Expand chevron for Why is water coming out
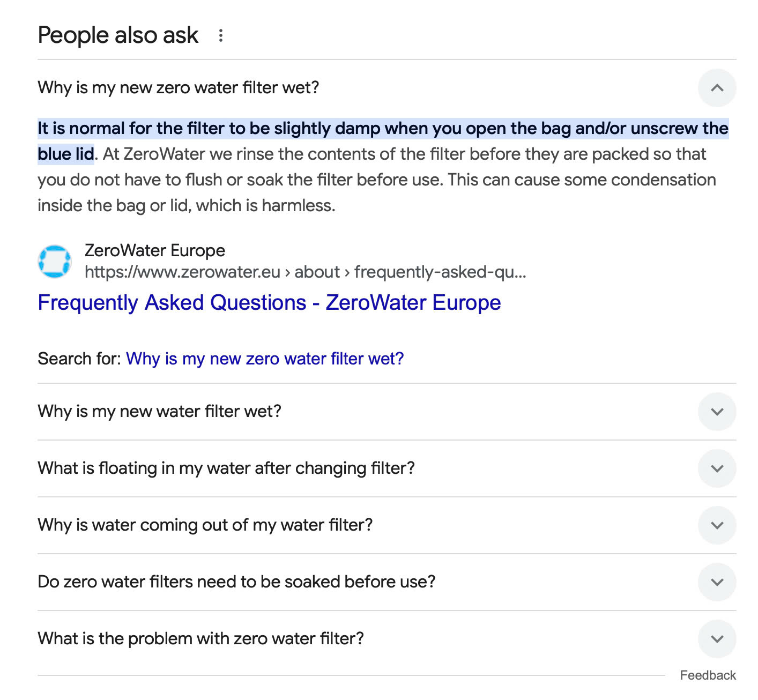Viewport: 758px width, 700px height. [717, 525]
